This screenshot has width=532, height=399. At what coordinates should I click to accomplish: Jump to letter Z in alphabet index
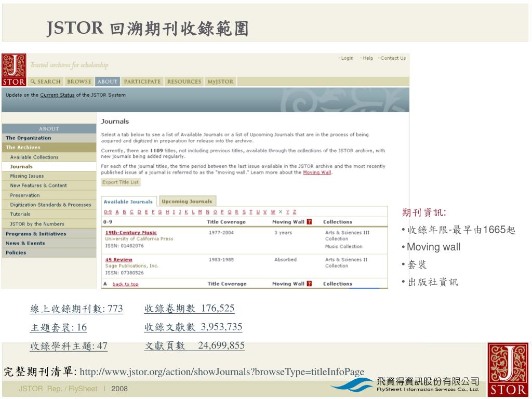click(x=295, y=212)
